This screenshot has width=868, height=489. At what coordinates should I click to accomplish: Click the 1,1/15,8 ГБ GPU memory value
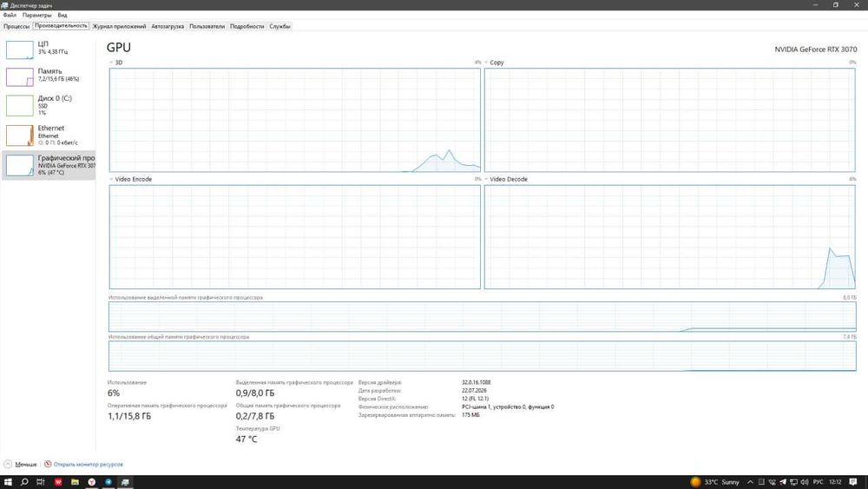point(129,416)
